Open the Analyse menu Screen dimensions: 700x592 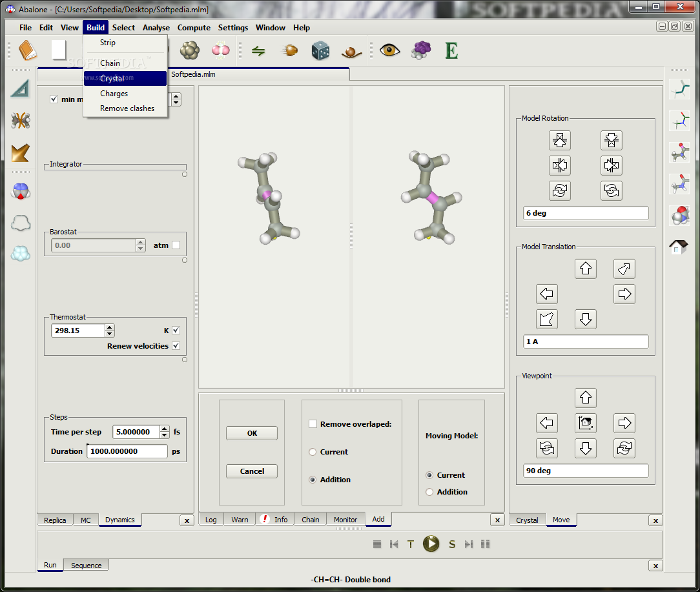[x=156, y=28]
